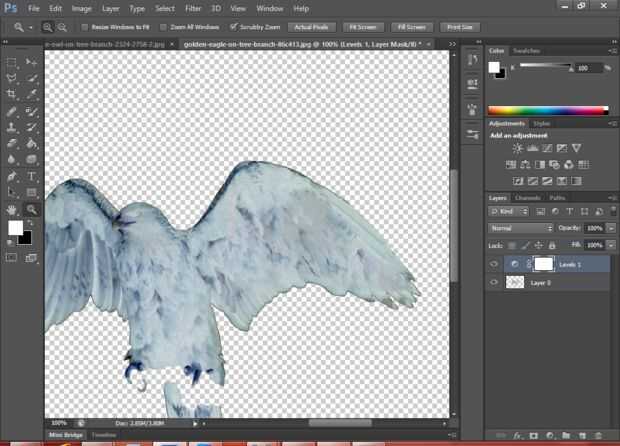The width and height of the screenshot is (620, 446).
Task: Click the Actual Pixels button
Action: coord(312,27)
